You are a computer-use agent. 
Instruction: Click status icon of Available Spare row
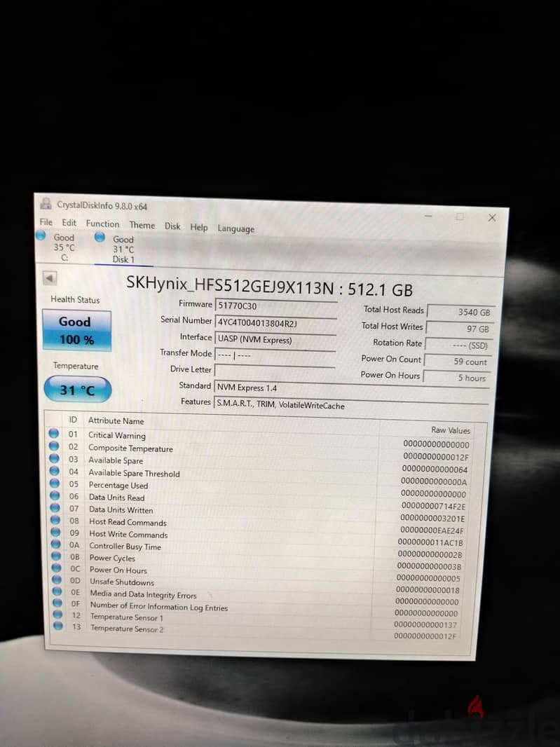[54, 458]
